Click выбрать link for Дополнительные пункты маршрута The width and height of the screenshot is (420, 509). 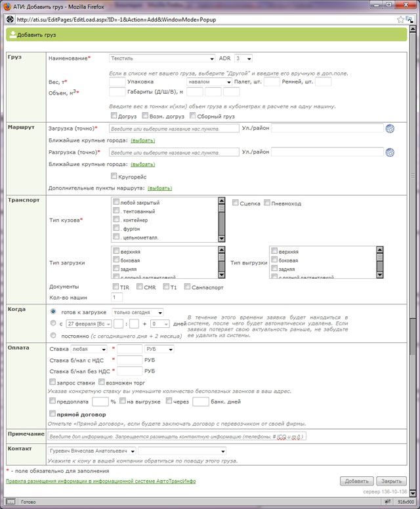[x=160, y=188]
